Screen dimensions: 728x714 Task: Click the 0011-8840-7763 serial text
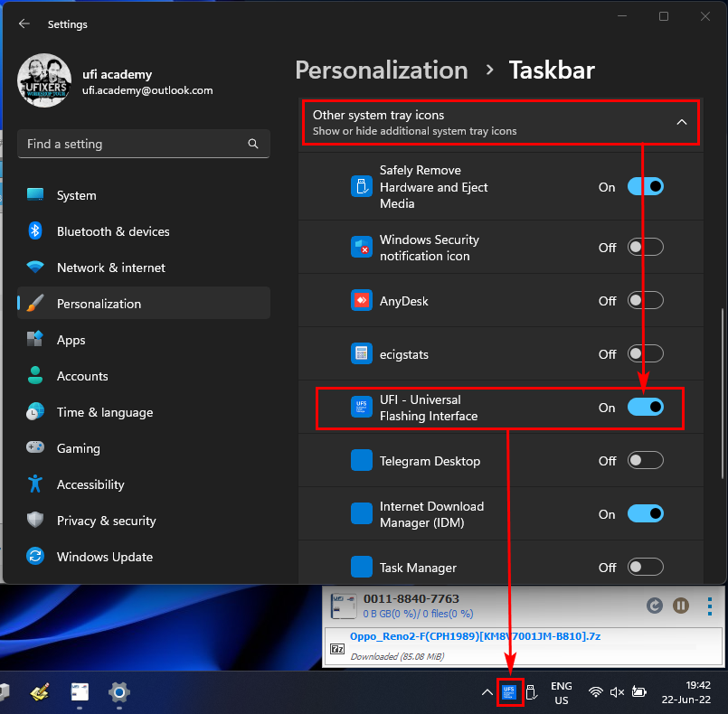(x=411, y=599)
